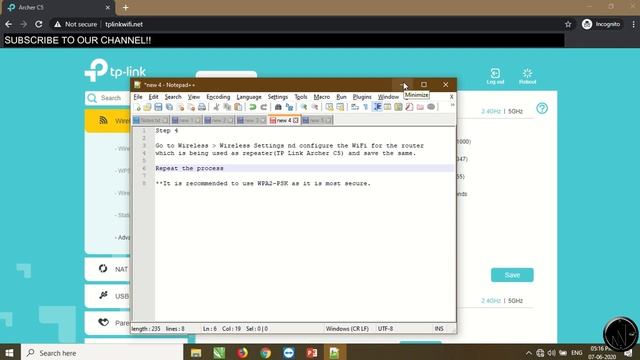Open Find with the binoculars icon
This screenshot has height=360, width=640.
[278, 107]
